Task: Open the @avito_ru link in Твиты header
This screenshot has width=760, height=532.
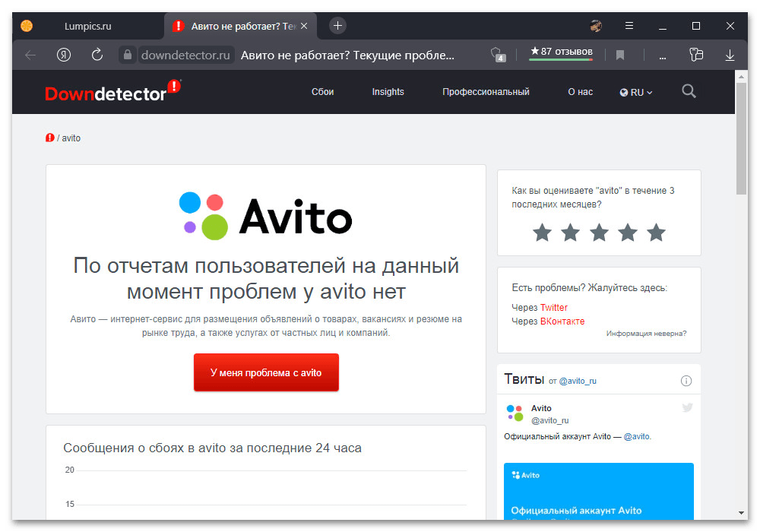Action: [x=578, y=381]
